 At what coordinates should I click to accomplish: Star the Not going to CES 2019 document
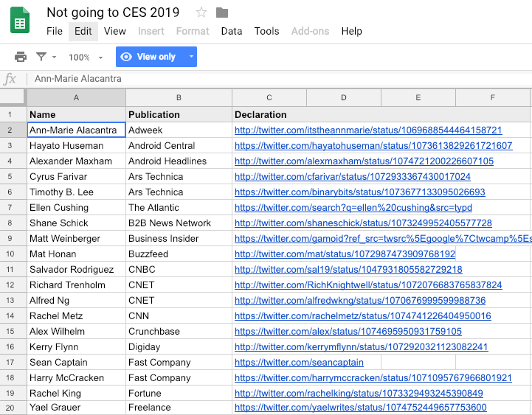[x=201, y=13]
